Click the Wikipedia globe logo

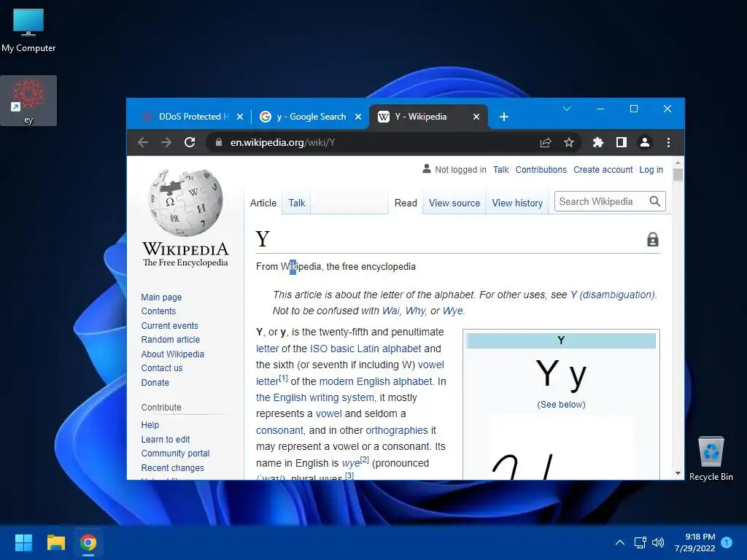pyautogui.click(x=185, y=203)
